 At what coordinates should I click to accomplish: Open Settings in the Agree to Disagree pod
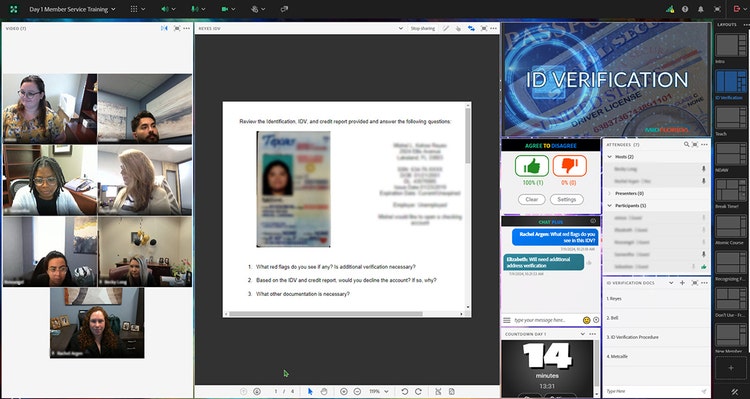(x=566, y=199)
